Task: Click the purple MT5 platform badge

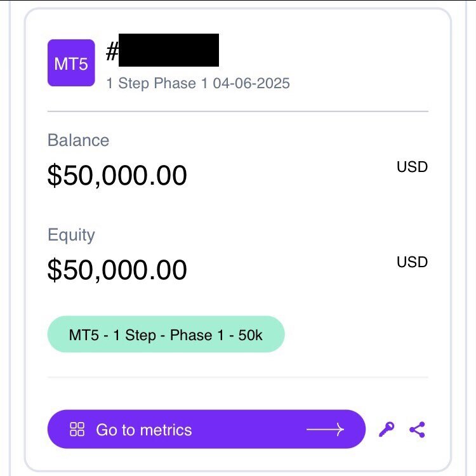Action: coord(71,63)
